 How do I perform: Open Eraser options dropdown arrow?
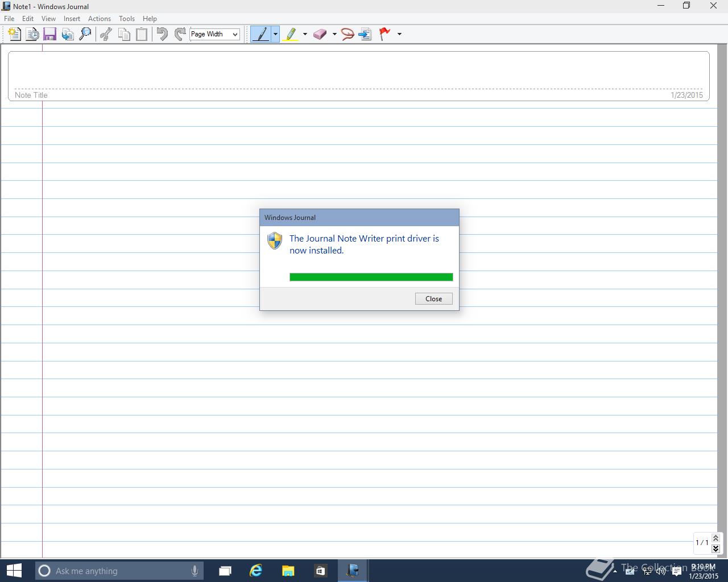click(334, 34)
